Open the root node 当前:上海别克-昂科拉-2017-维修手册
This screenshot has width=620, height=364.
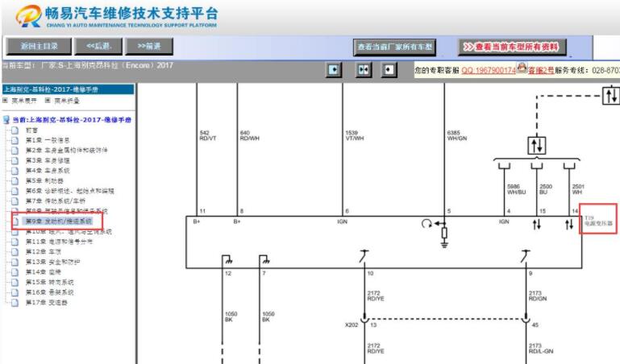(x=72, y=120)
